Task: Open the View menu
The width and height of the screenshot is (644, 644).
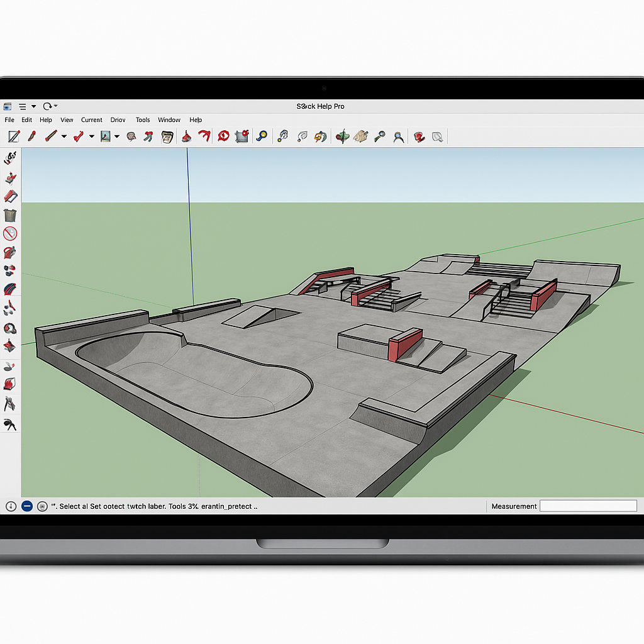Action: pos(67,120)
